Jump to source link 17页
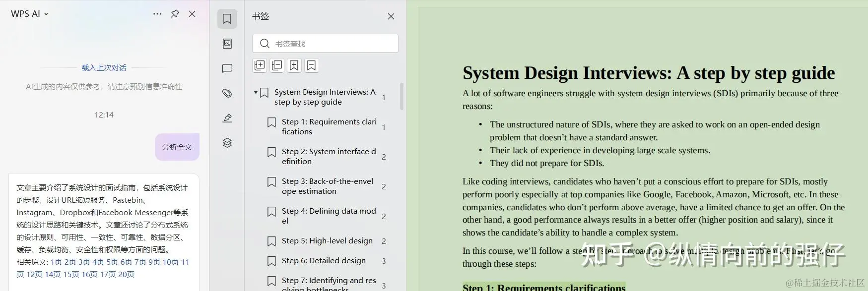This screenshot has width=868, height=291. click(108, 274)
